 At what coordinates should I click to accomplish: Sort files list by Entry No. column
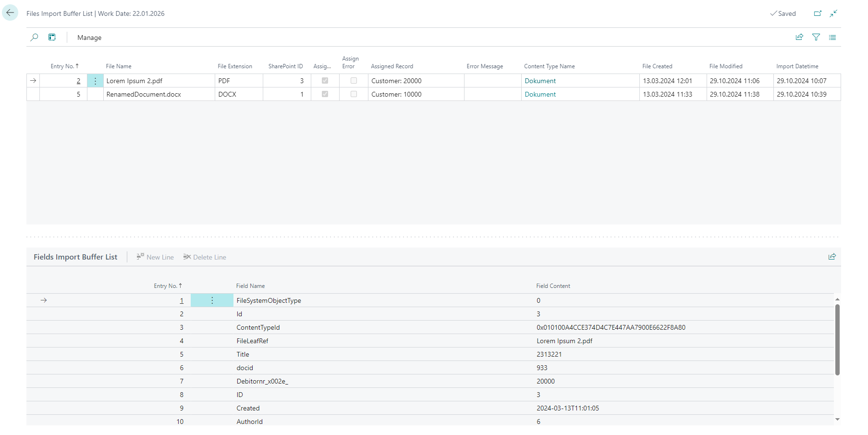64,66
